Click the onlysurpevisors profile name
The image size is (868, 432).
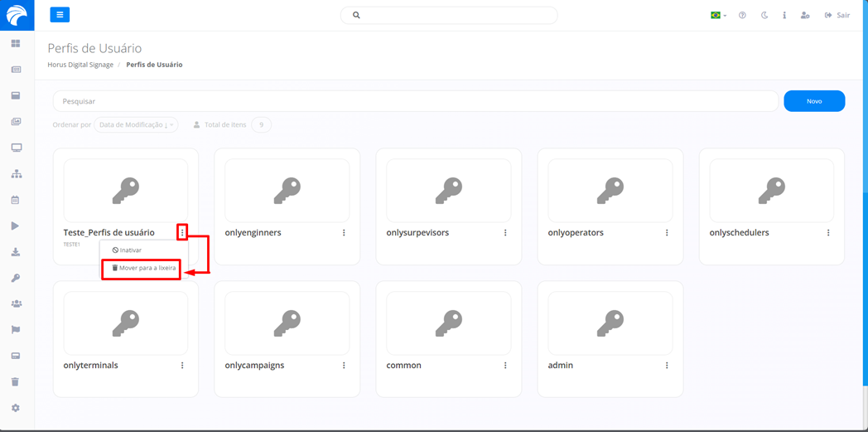click(417, 233)
